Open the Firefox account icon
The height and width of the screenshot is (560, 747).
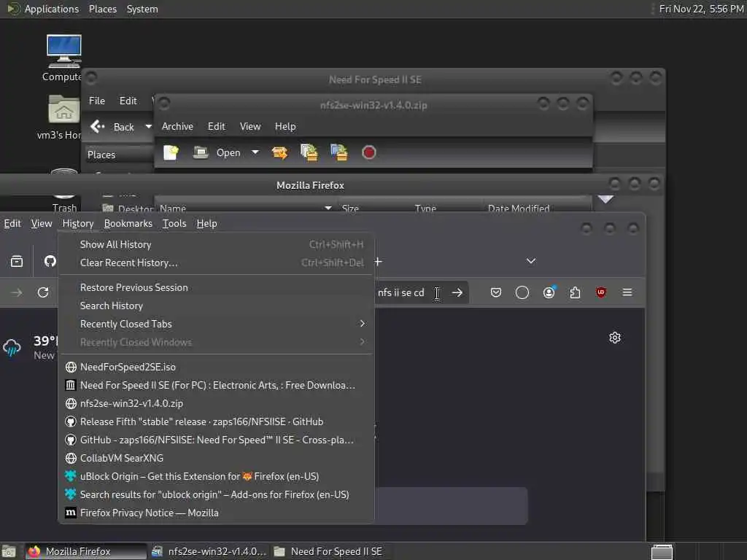549,292
